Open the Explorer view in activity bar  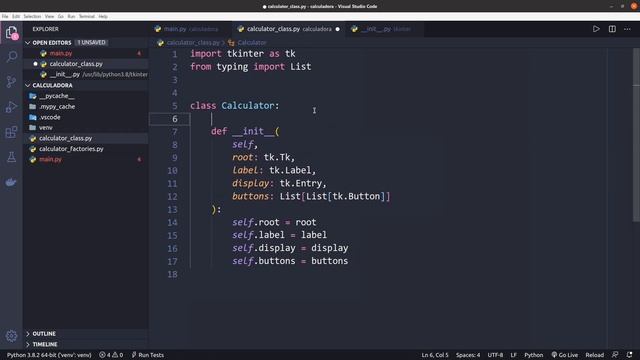(x=11, y=32)
